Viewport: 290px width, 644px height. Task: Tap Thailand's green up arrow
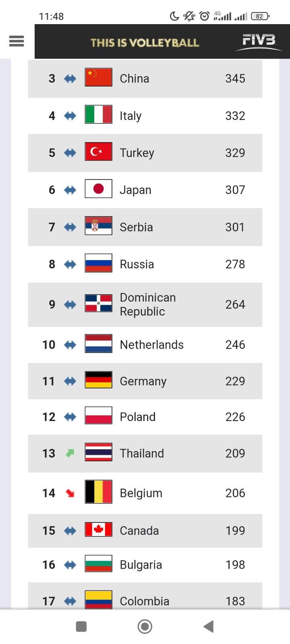tap(70, 453)
